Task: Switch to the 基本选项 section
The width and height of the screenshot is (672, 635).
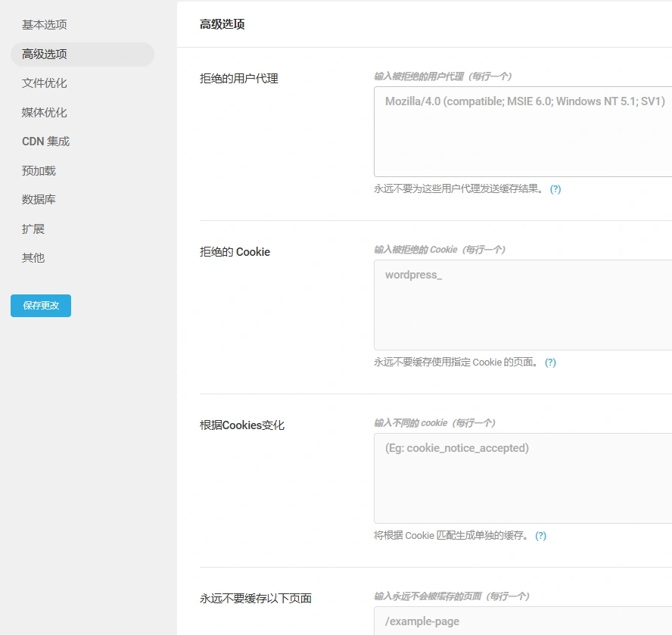Action: 45,24
